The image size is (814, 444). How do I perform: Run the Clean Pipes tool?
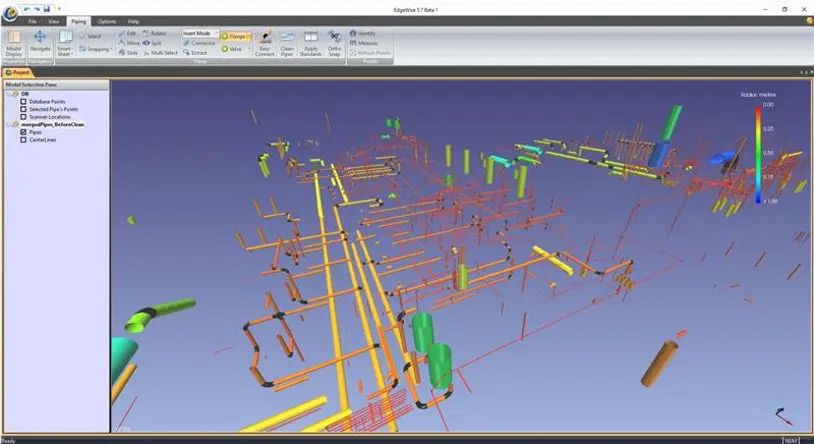coord(287,43)
